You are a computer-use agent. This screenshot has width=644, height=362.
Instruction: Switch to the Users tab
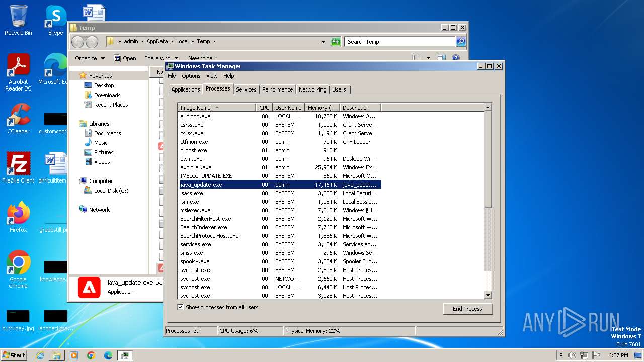[339, 89]
